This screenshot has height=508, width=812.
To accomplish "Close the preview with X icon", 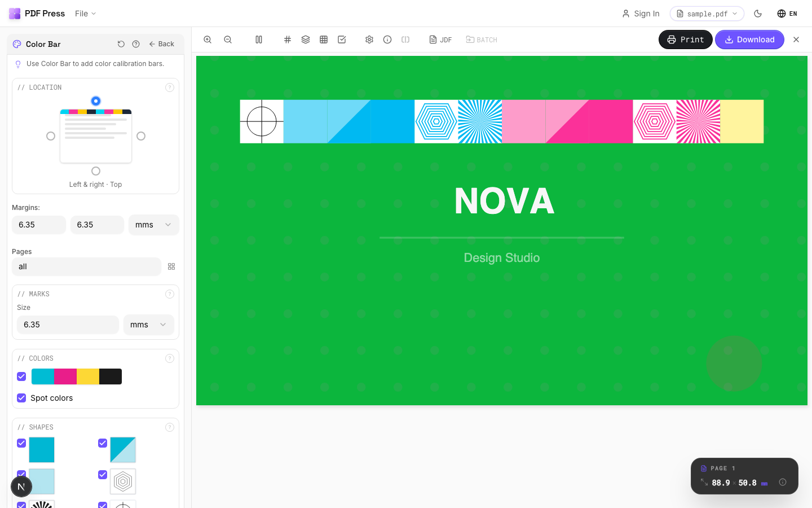I will tap(796, 40).
